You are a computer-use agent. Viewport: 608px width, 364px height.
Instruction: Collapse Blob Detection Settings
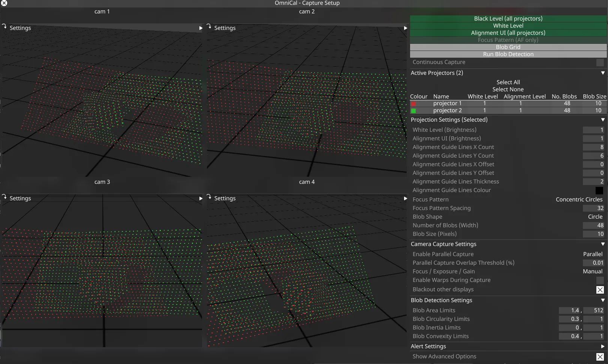click(x=603, y=300)
